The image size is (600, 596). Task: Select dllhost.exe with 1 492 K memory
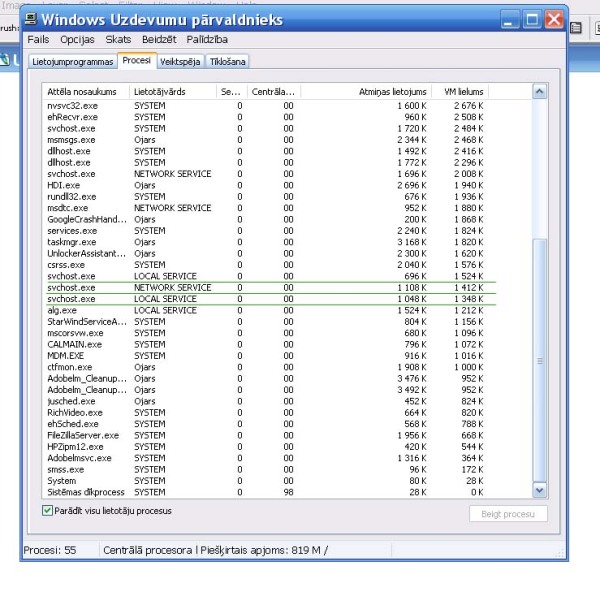[x=265, y=151]
